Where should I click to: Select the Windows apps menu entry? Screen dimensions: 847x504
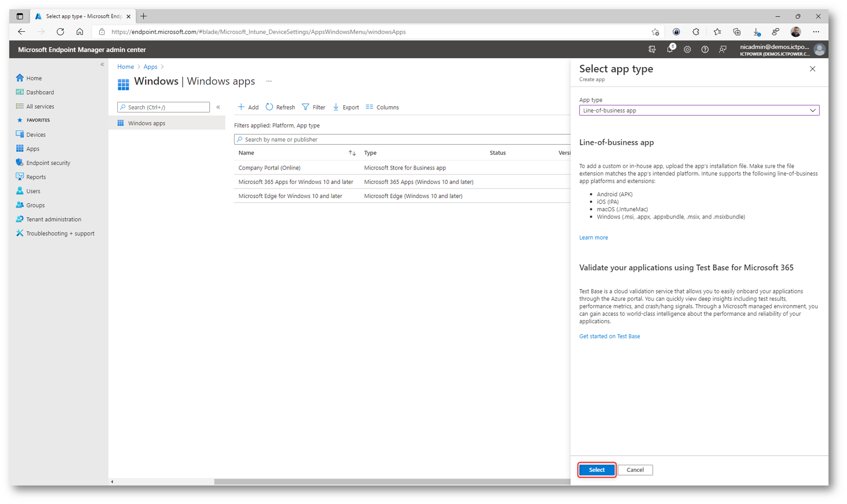pyautogui.click(x=146, y=123)
